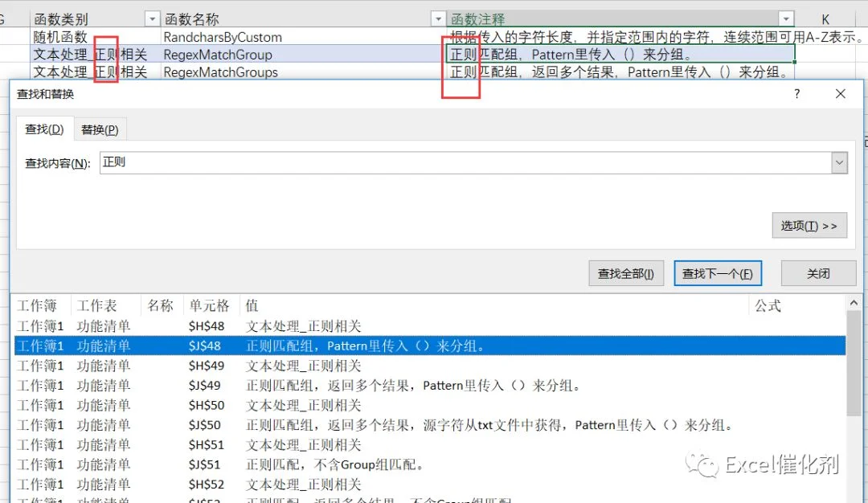Switch to the 查找(D) tab

pos(44,129)
